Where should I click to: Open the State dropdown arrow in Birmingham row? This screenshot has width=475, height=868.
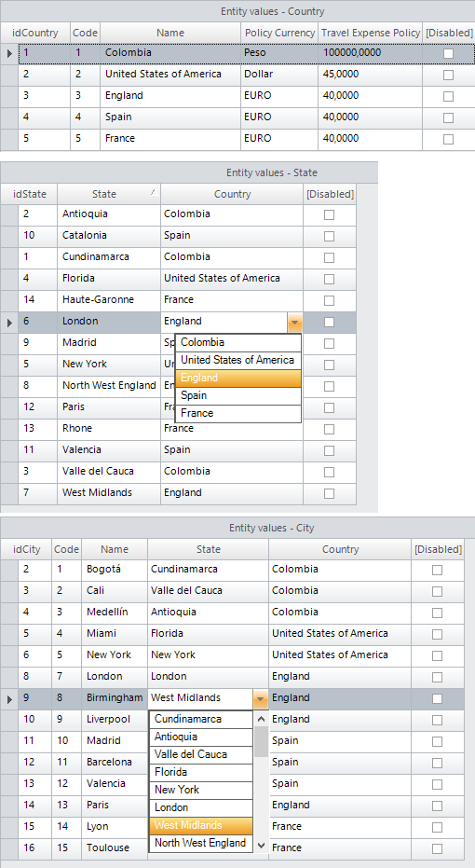(x=261, y=698)
